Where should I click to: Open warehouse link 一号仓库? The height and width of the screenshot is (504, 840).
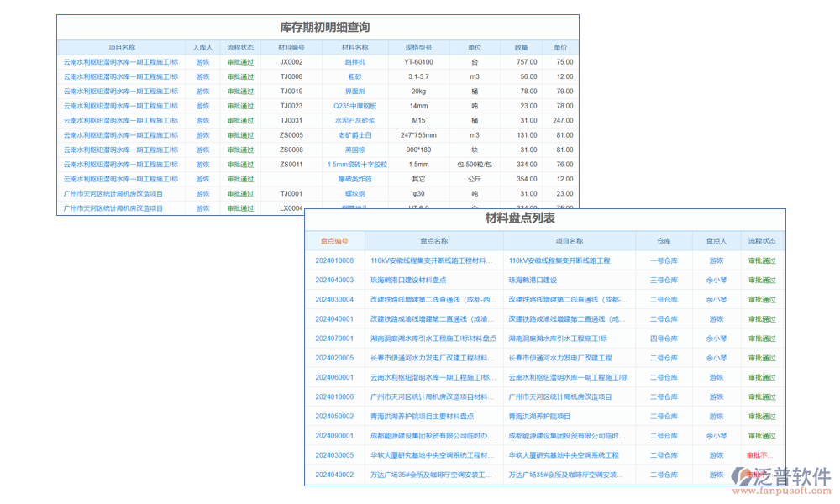(663, 261)
